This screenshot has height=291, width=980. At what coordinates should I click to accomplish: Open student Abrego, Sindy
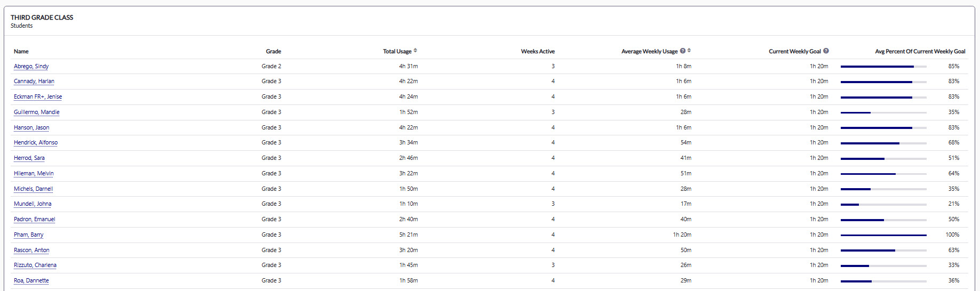coord(31,66)
